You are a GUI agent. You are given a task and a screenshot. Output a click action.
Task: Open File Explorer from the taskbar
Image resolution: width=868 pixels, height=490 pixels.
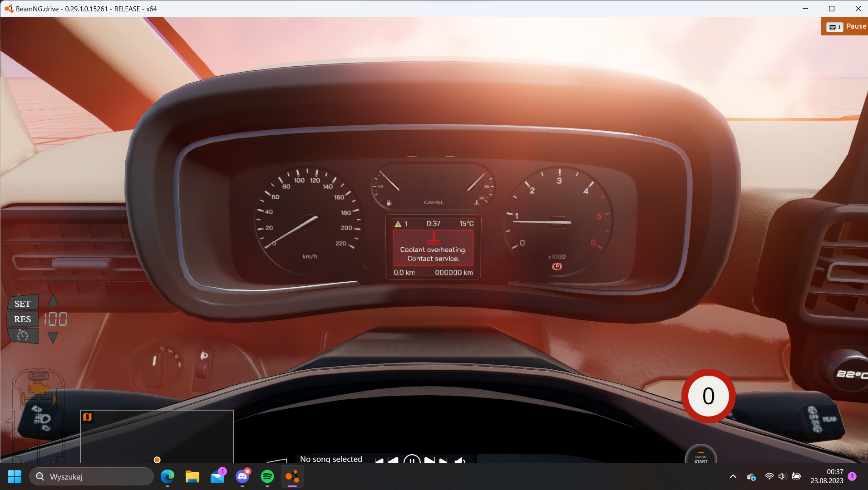tap(192, 476)
